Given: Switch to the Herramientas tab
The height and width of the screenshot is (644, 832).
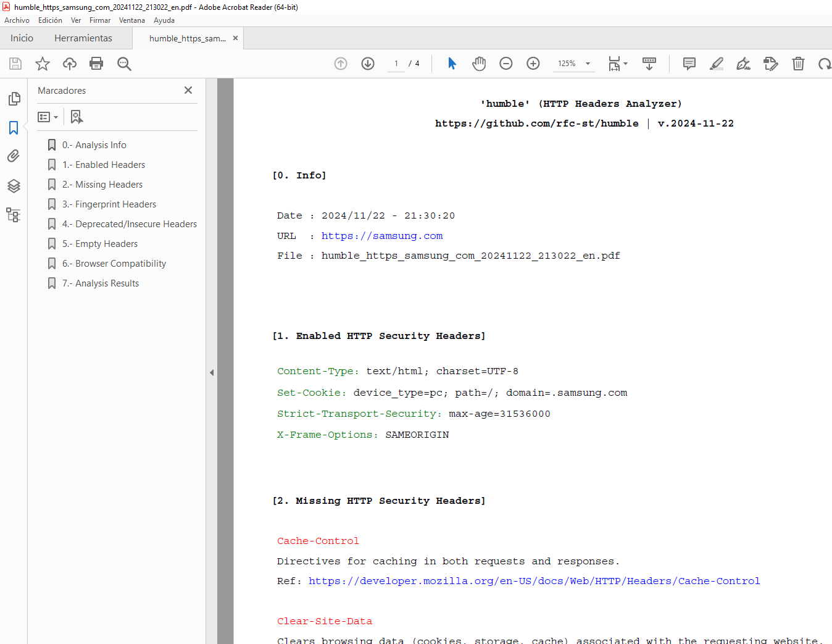Looking at the screenshot, I should (x=83, y=38).
